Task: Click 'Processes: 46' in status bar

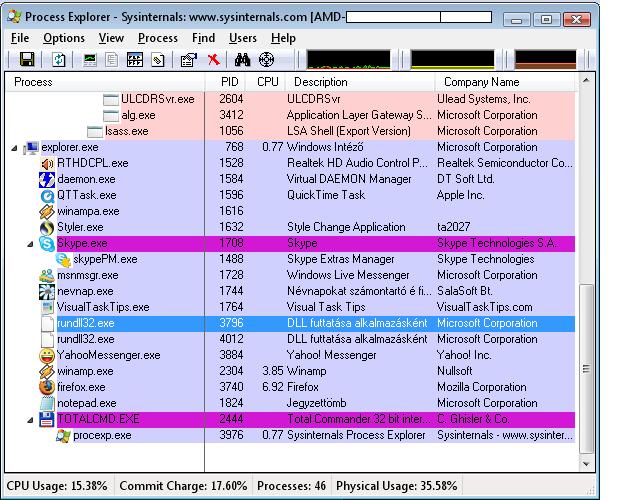Action: 291,486
